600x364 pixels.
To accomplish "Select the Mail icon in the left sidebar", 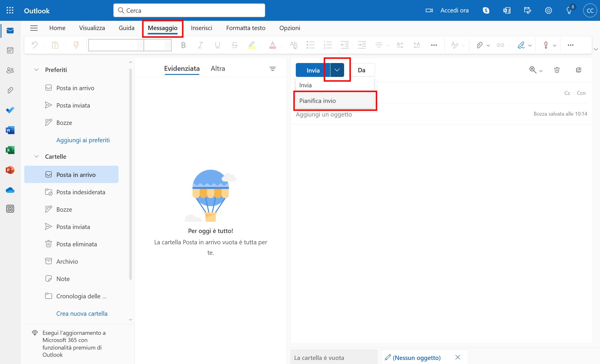I will pos(10,30).
